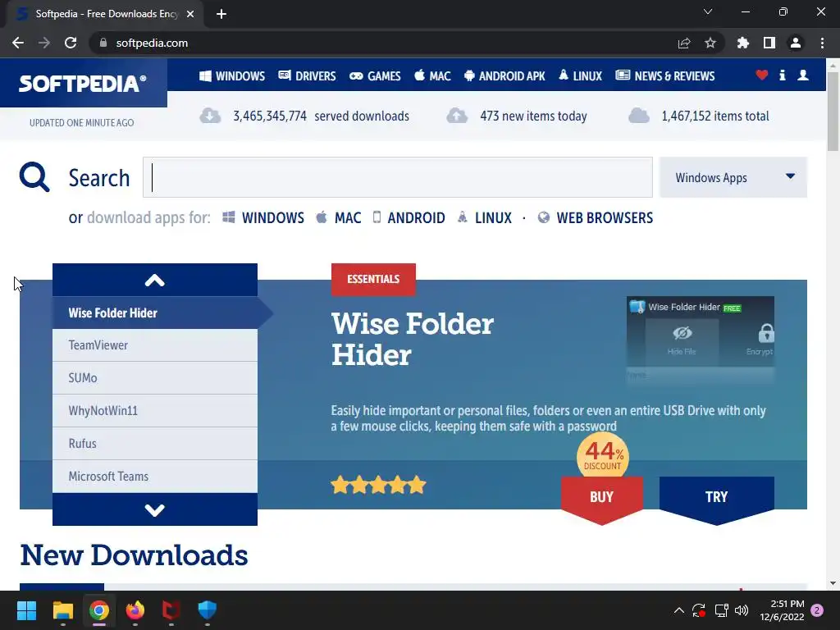
Task: Open Windows Security shield in taskbar
Action: 208,610
